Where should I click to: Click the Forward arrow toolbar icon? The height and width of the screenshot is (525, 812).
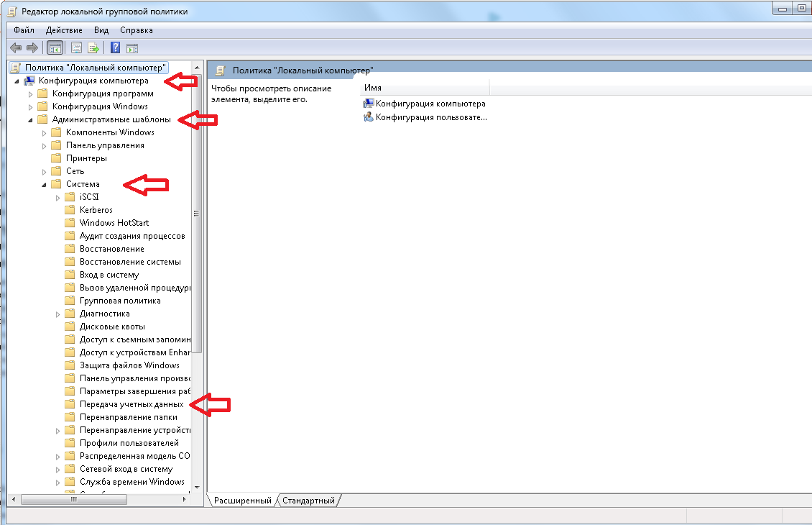pyautogui.click(x=32, y=48)
